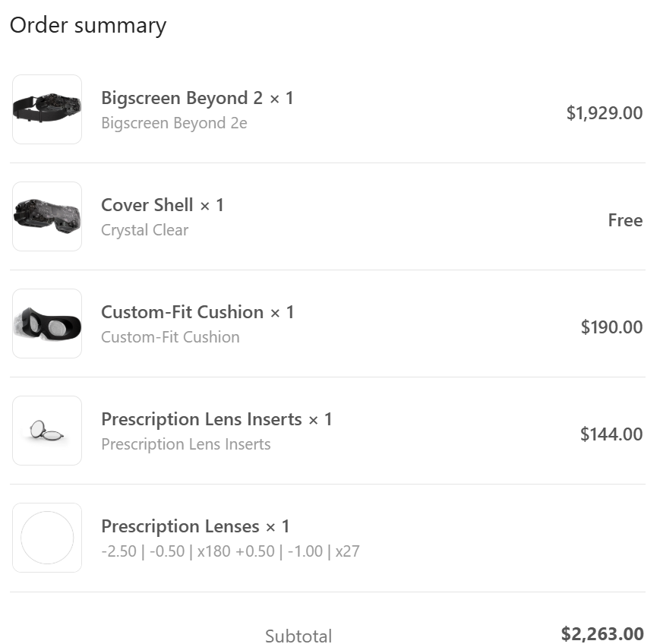Click the "Prescription Lenses × 1" item name
Screen dimensions: 660x644
coord(195,526)
